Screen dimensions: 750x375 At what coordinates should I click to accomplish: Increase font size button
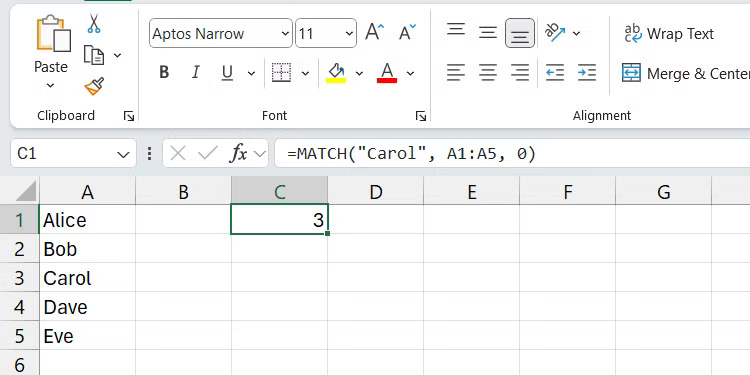375,33
